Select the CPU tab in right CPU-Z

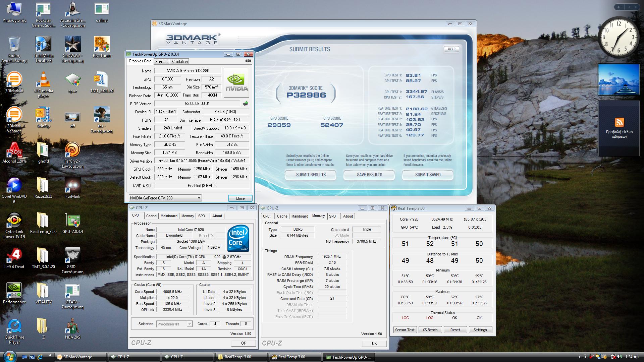[266, 217]
